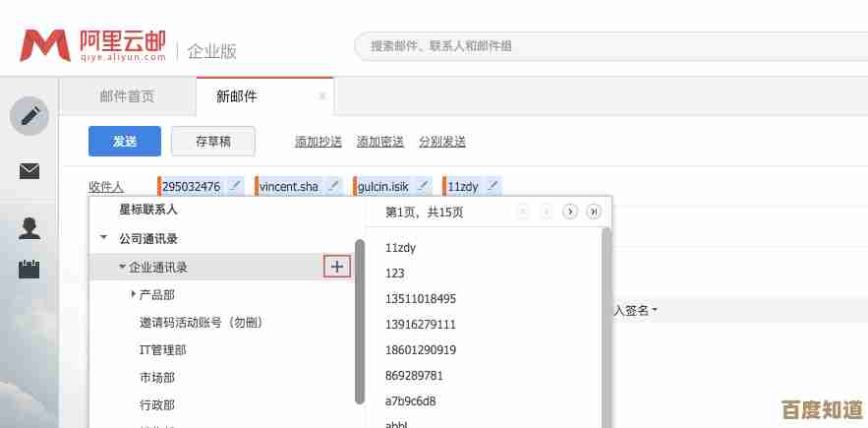Image resolution: width=868 pixels, height=428 pixels.
Task: Switch to the 邮件首页 tab
Action: click(127, 96)
